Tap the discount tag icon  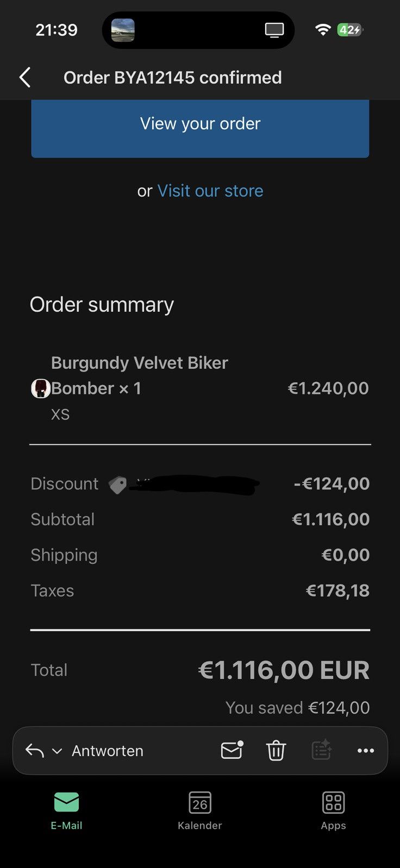pos(117,485)
